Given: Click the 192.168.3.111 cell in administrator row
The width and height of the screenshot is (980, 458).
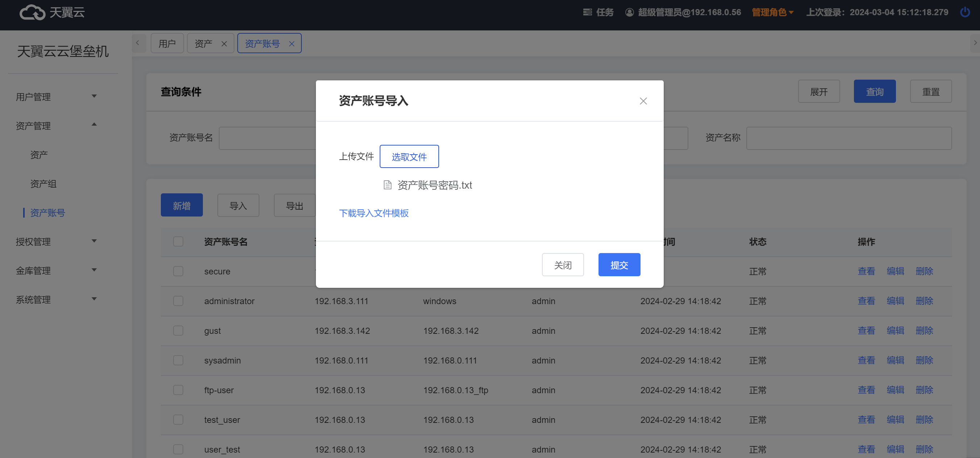Looking at the screenshot, I should (341, 301).
